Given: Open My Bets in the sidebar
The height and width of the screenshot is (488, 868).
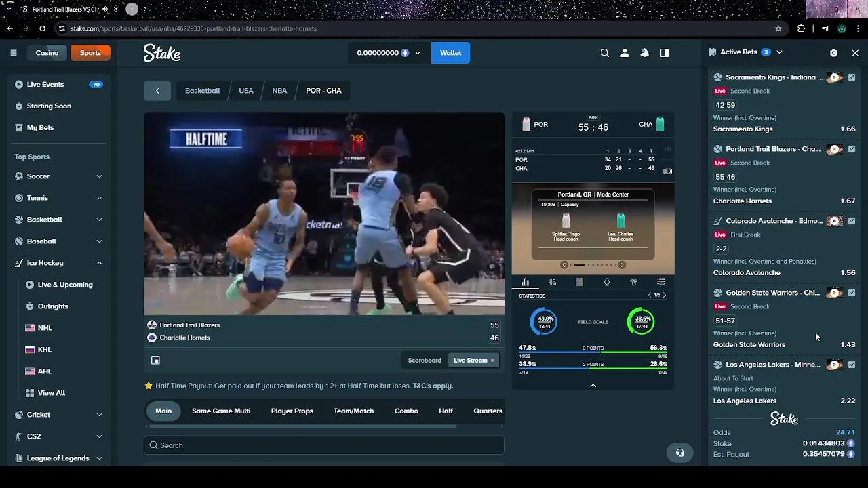Looking at the screenshot, I should [x=58, y=128].
